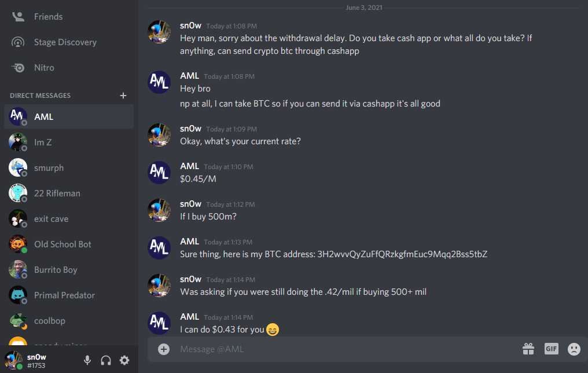This screenshot has width=588, height=373.
Task: Open the gift Nitro icon
Action: pyautogui.click(x=528, y=349)
